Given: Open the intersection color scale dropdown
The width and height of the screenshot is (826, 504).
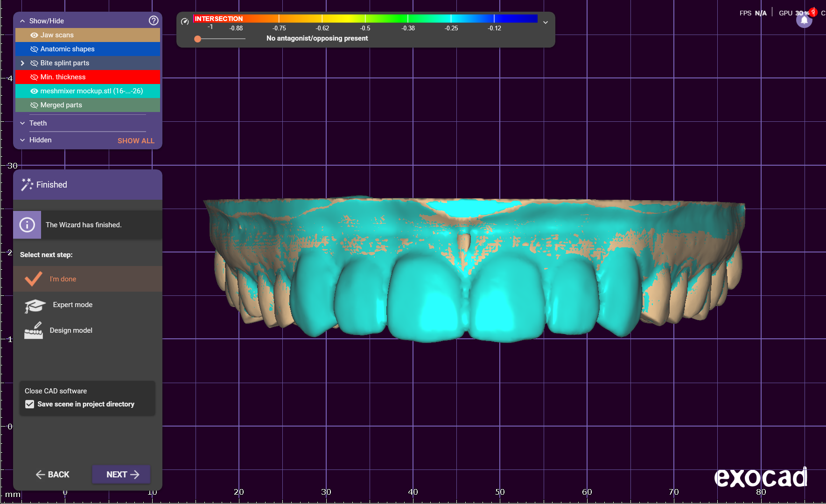Looking at the screenshot, I should (x=545, y=22).
